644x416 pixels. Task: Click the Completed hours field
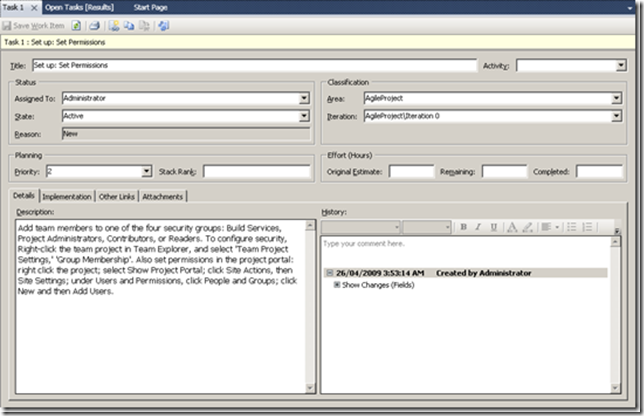pyautogui.click(x=599, y=171)
